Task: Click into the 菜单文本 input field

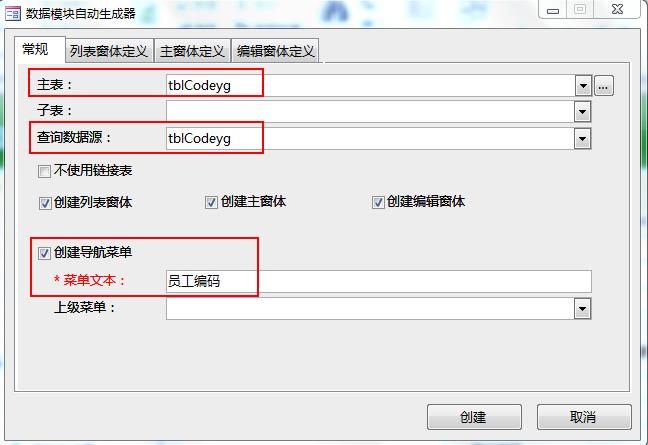Action: [379, 281]
